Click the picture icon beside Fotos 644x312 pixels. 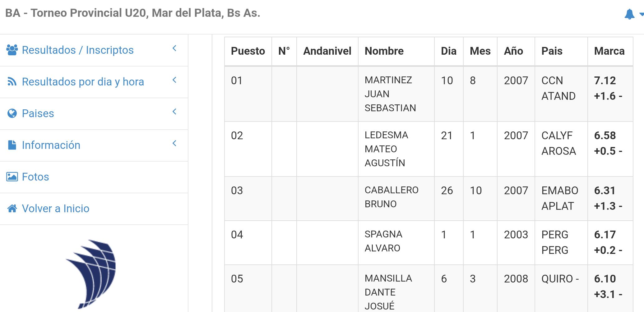point(12,177)
